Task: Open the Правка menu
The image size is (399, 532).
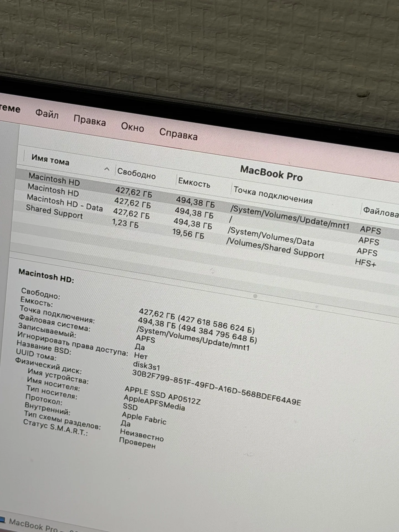Action: click(x=89, y=121)
